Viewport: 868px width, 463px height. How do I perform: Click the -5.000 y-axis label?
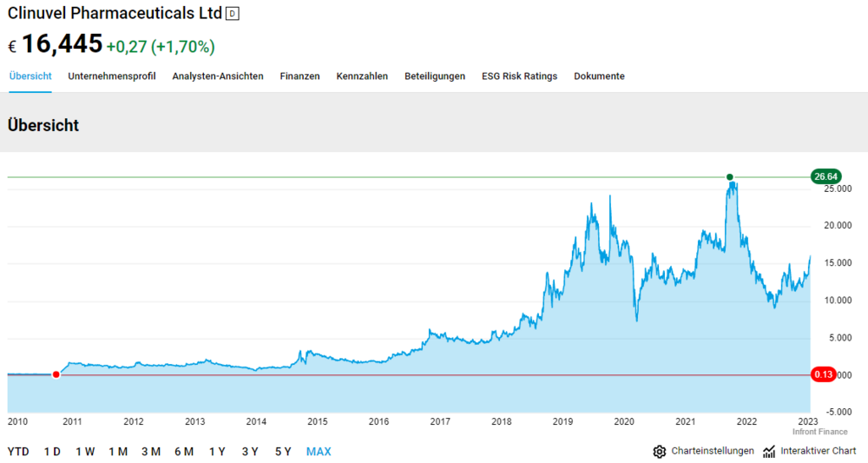(x=838, y=412)
